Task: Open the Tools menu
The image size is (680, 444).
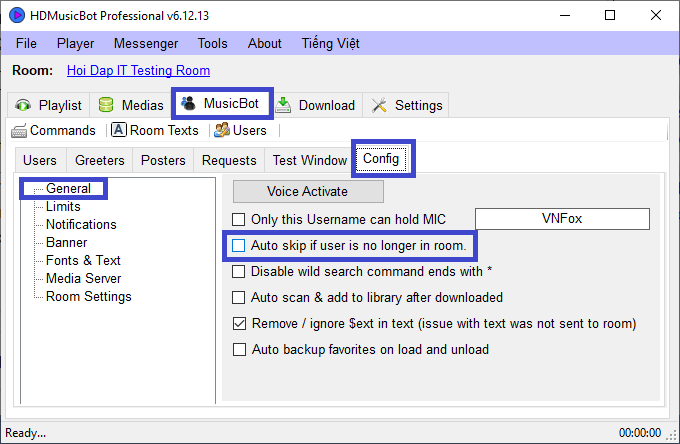Action: tap(212, 43)
